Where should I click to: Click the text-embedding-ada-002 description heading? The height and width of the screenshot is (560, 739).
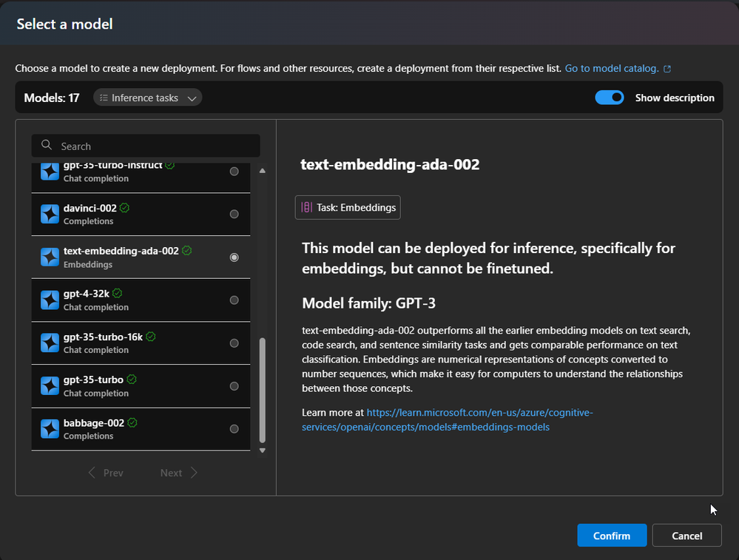pyautogui.click(x=391, y=164)
